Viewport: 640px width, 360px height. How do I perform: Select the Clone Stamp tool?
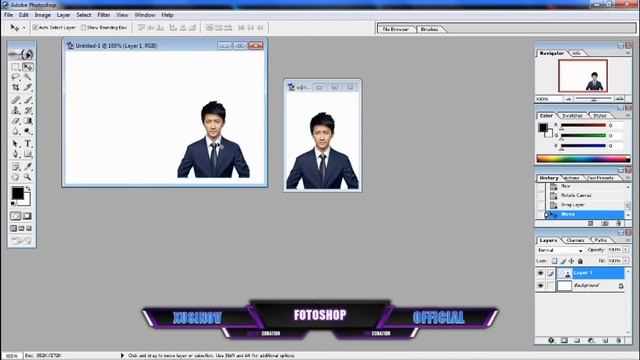click(x=16, y=110)
